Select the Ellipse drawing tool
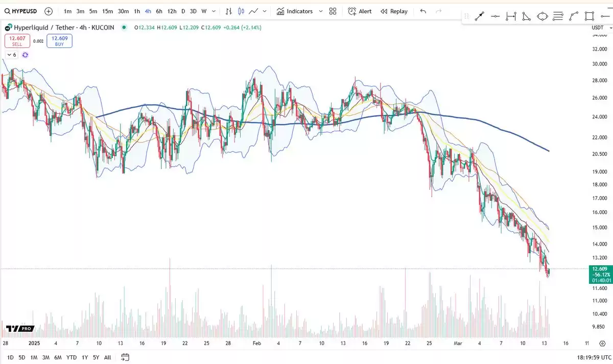Image resolution: width=613 pixels, height=364 pixels. pyautogui.click(x=542, y=16)
